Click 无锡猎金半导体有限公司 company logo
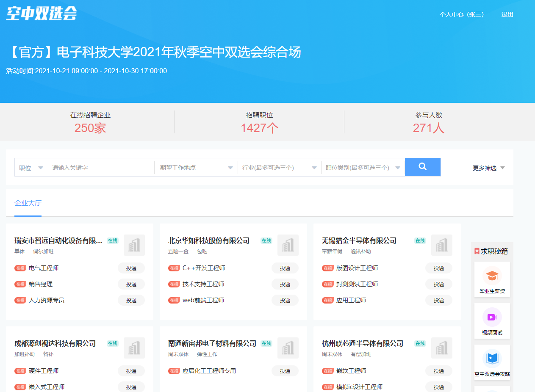Viewport: 535px width, 392px height. click(x=442, y=245)
